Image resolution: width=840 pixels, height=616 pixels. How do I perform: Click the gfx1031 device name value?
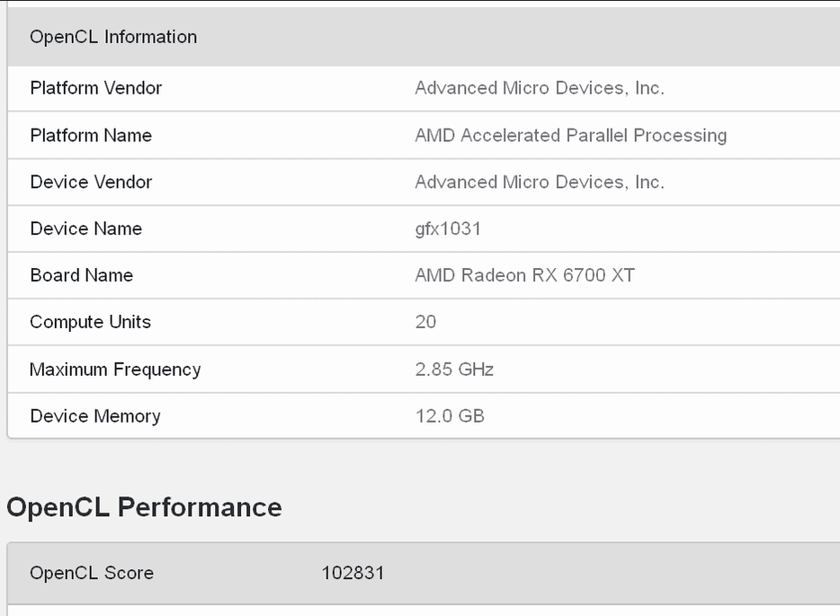[448, 228]
